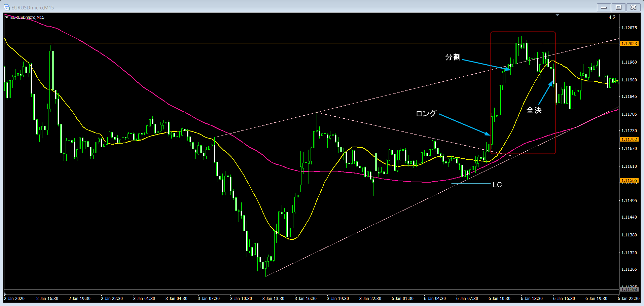Expand the triangle beside the EURUSDmicro,M15 chart label
This screenshot has height=306, width=644.
[7, 17]
